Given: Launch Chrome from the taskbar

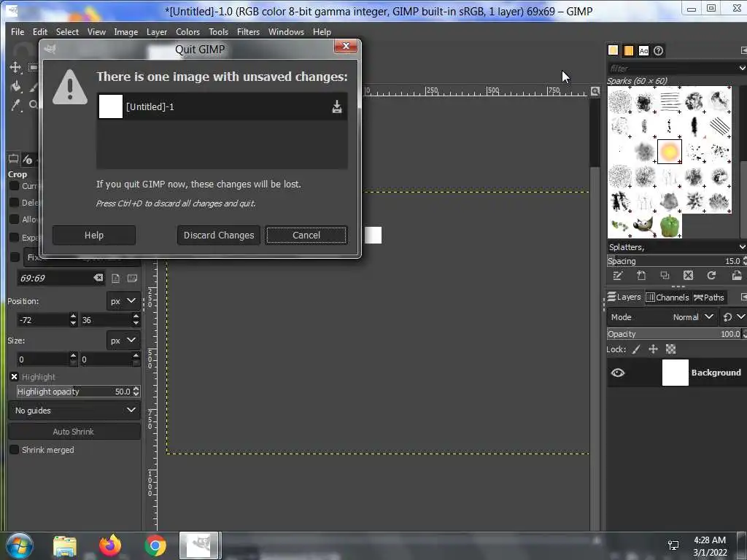Looking at the screenshot, I should [x=155, y=546].
